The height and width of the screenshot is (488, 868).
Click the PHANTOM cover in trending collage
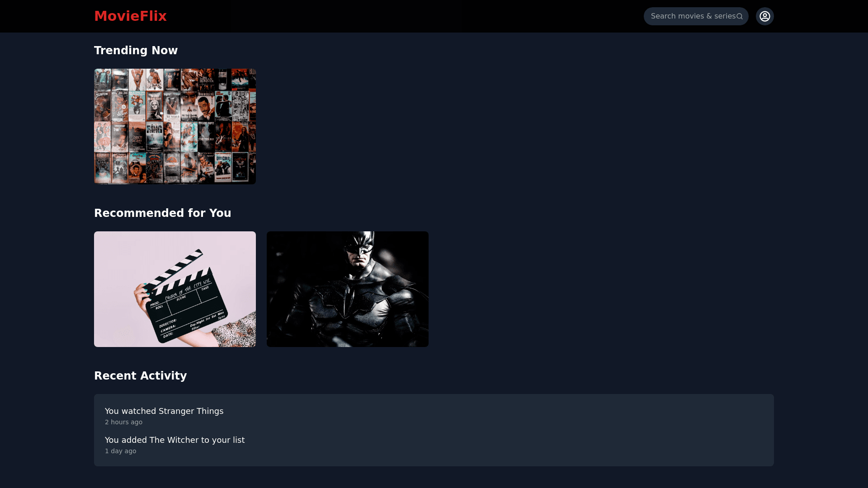point(102,105)
